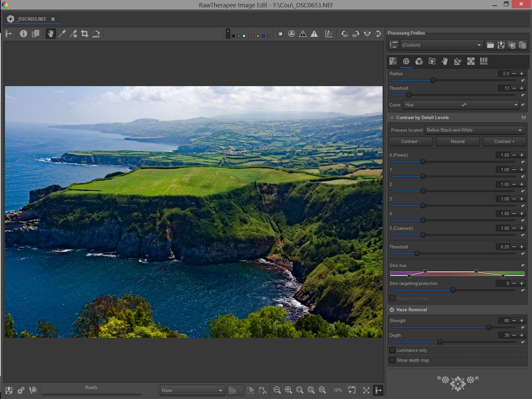Check the Show depth map option
The image size is (532, 399).
click(x=392, y=360)
